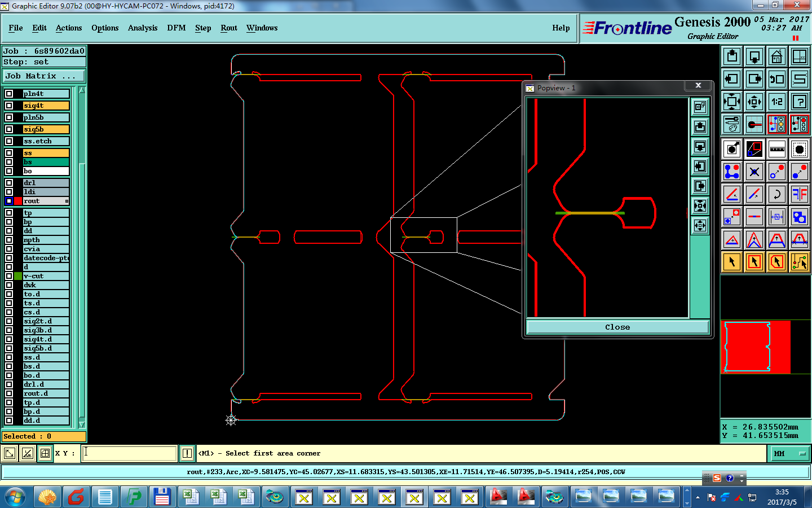Open the File menu
Image resolution: width=812 pixels, height=508 pixels.
[x=16, y=28]
